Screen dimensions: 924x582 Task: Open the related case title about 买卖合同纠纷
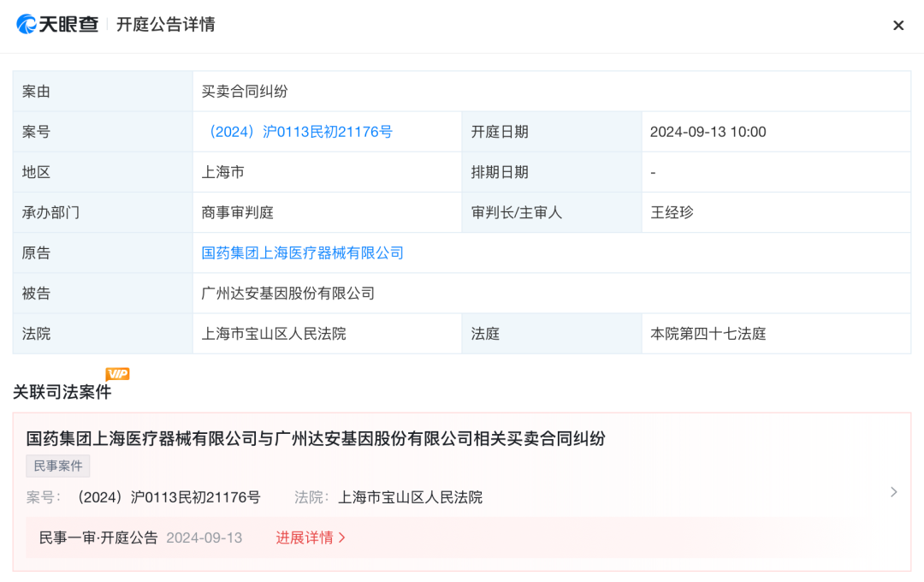click(316, 438)
